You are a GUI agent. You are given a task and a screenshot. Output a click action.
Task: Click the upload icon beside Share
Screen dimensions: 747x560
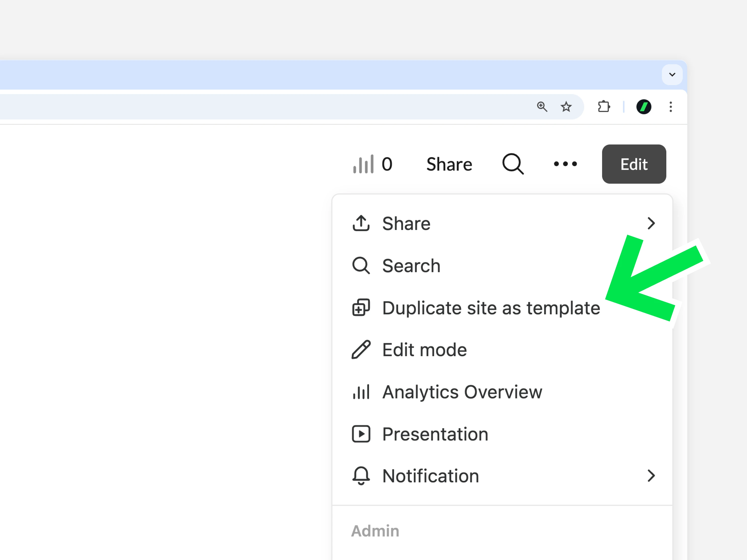tap(361, 223)
